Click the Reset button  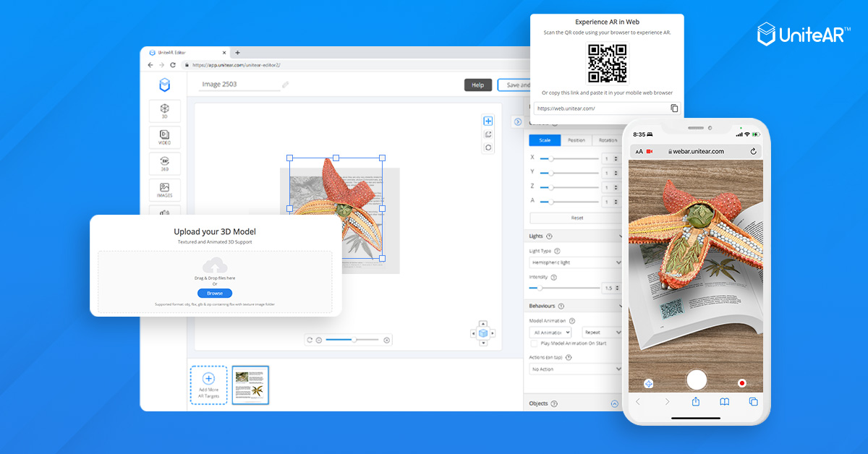pyautogui.click(x=576, y=218)
